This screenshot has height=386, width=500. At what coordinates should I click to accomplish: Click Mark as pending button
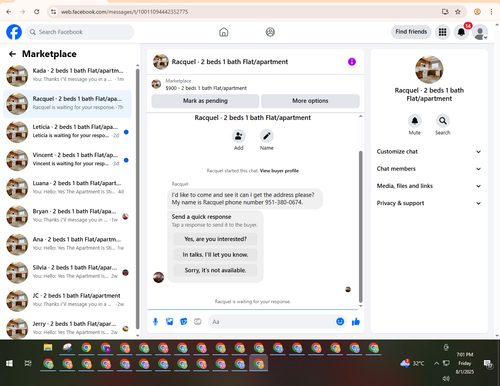click(205, 101)
